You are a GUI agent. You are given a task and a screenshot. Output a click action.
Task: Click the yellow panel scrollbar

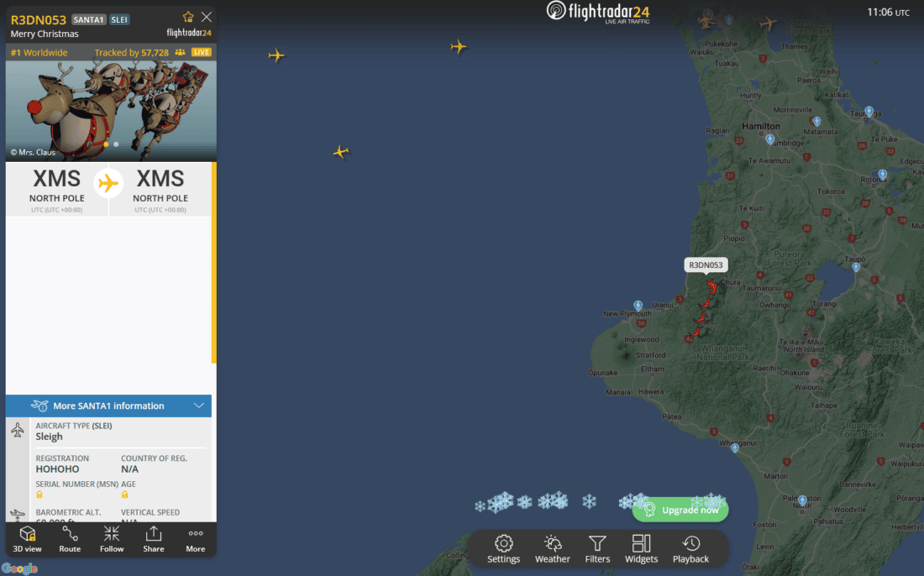214,263
